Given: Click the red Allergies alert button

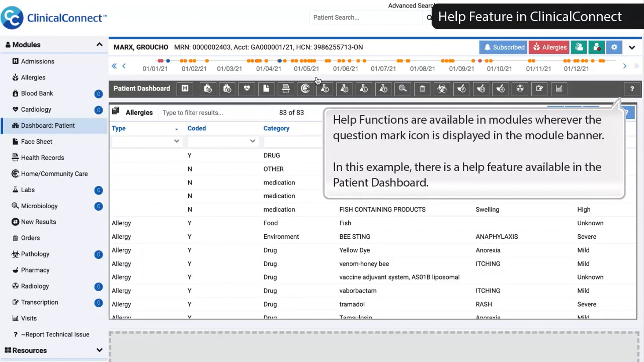Looking at the screenshot, I should [x=549, y=47].
